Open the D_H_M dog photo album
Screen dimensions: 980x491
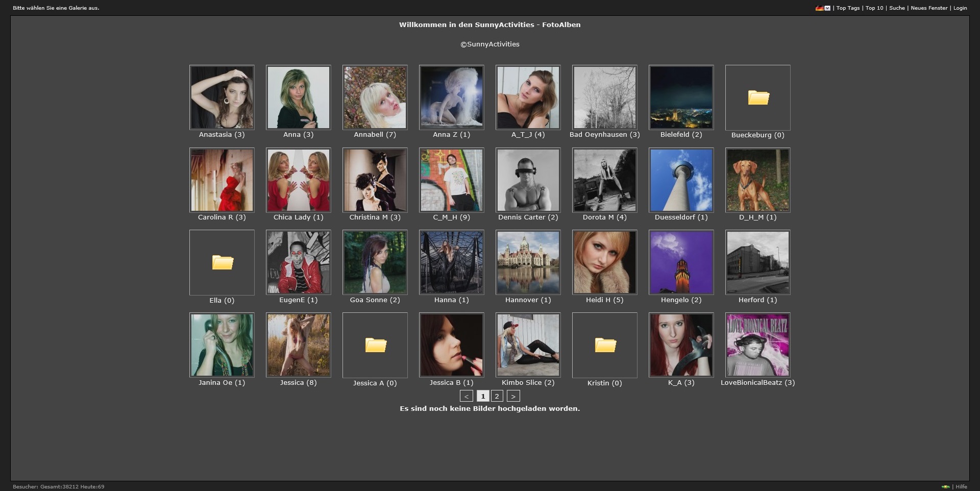(x=758, y=180)
